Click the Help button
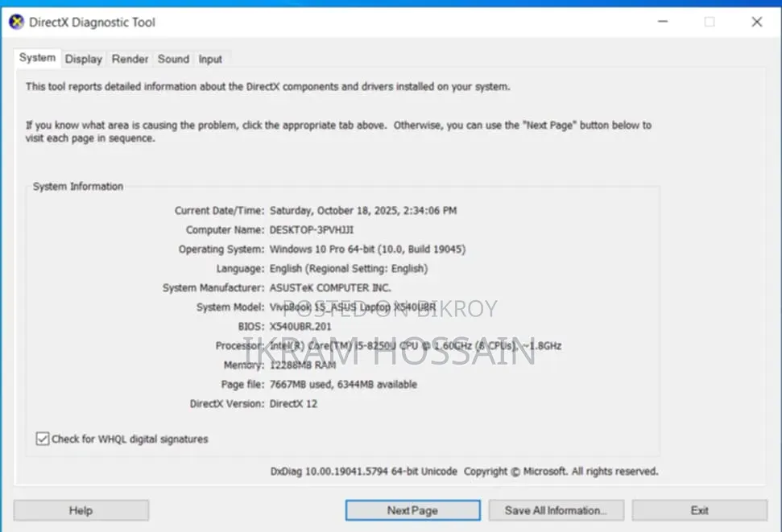Viewport: 782px width, 532px height. pyautogui.click(x=81, y=510)
